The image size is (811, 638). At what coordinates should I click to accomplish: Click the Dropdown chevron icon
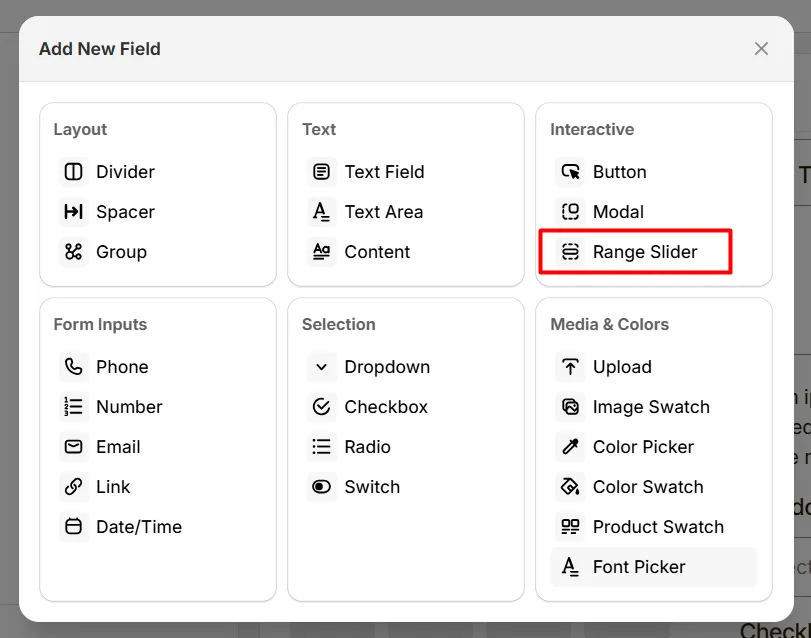tap(322, 367)
